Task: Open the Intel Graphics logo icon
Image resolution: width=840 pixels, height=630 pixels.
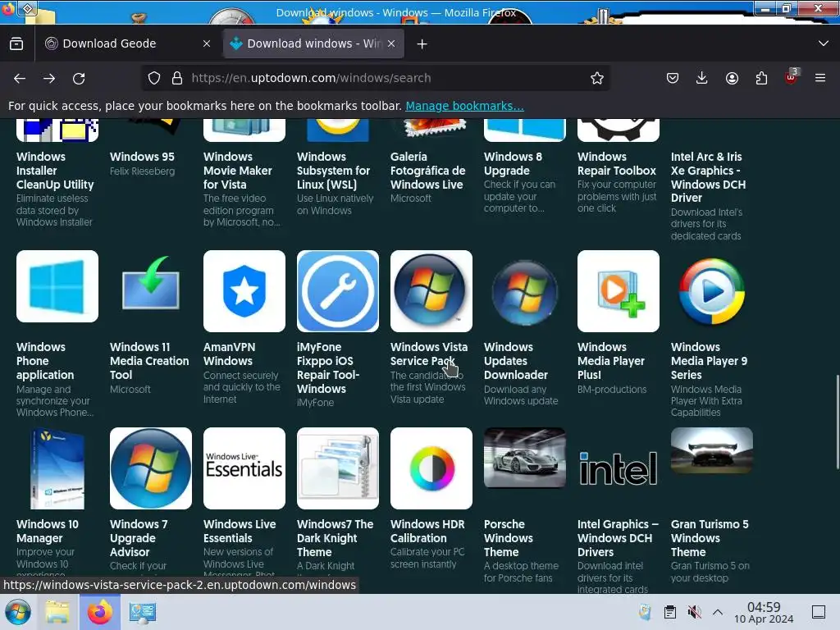Action: click(619, 468)
